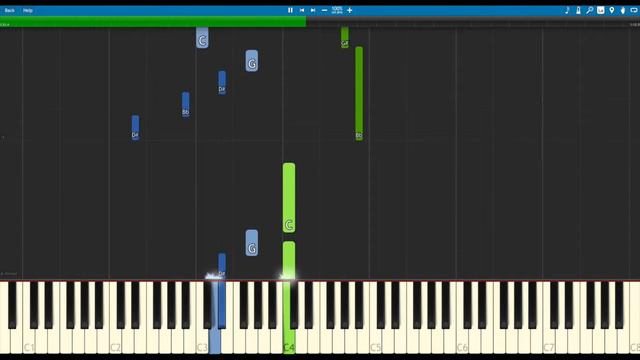Click the green falling note labeled C
The width and height of the screenshot is (640, 360).
click(x=289, y=198)
